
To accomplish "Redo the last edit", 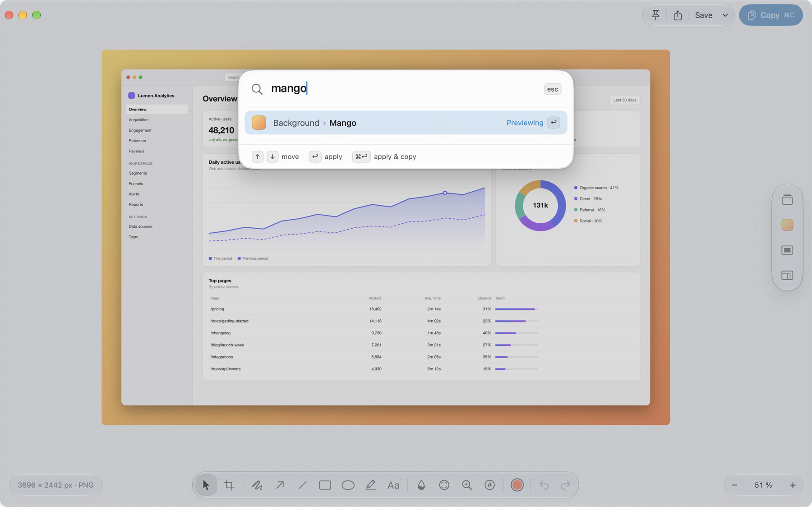I will (x=565, y=485).
